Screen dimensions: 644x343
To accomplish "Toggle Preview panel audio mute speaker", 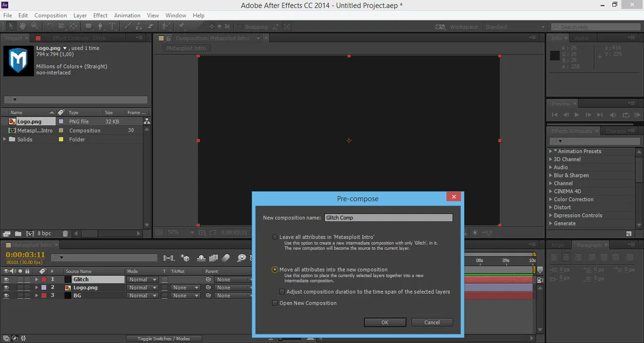I will (612, 115).
